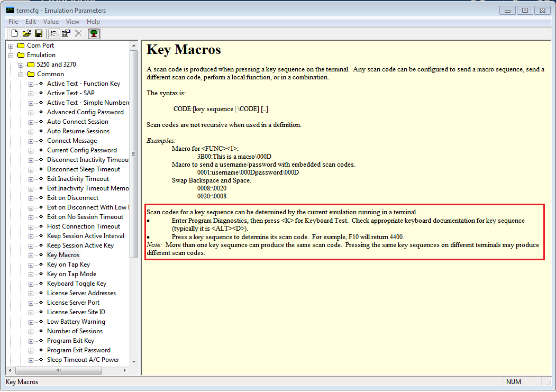Switch to the list view
556x392 pixels.
pos(53,33)
